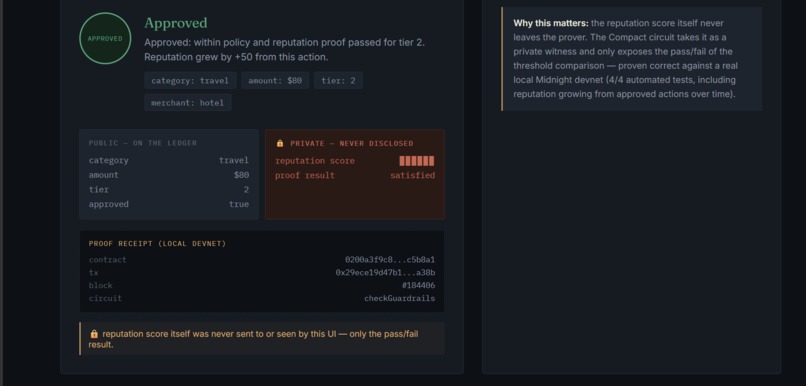Screen dimensions: 806x386
Task: Click contract hash '0200a3f9c8...c5b8a1'
Action: tap(390, 260)
